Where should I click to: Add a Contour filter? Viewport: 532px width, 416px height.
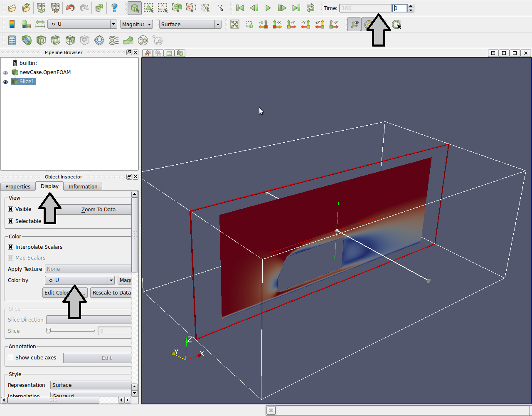27,40
